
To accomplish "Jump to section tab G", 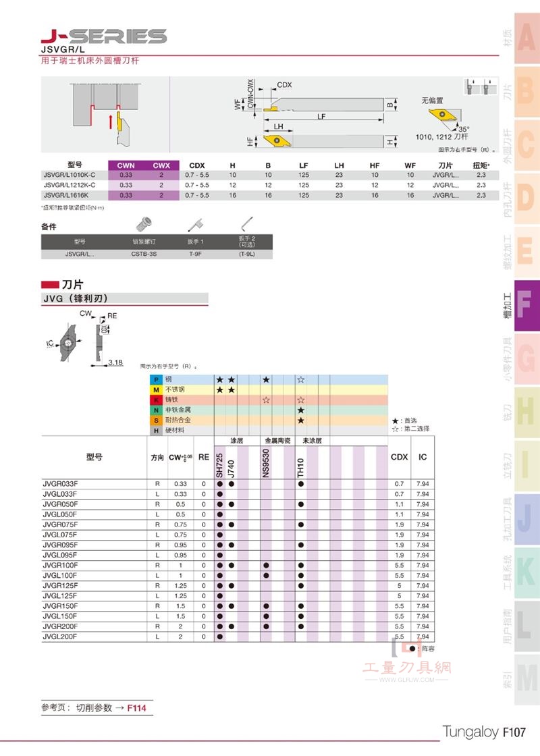I will tap(526, 359).
